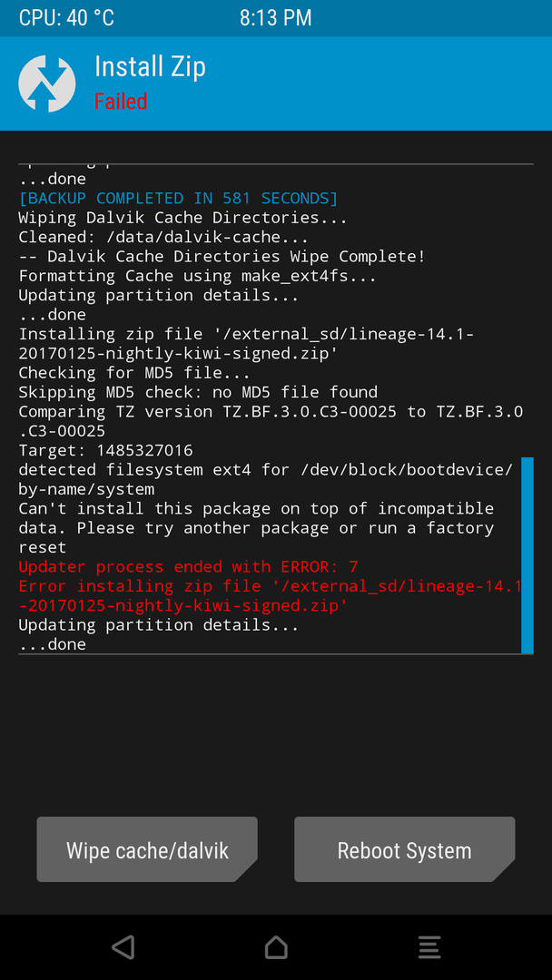Tap the Install Zip title
552x980 pixels.
(150, 67)
